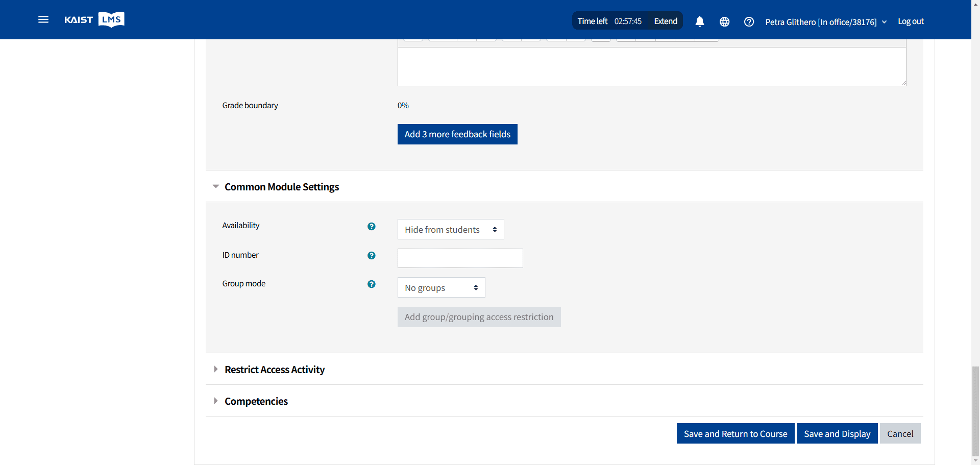
Task: Show help for Availability setting
Action: coord(372,226)
